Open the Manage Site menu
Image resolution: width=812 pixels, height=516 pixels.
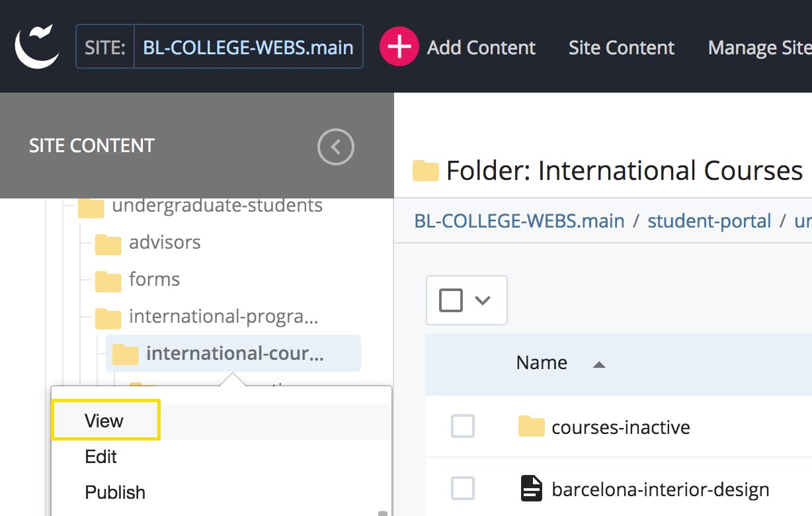pos(760,47)
